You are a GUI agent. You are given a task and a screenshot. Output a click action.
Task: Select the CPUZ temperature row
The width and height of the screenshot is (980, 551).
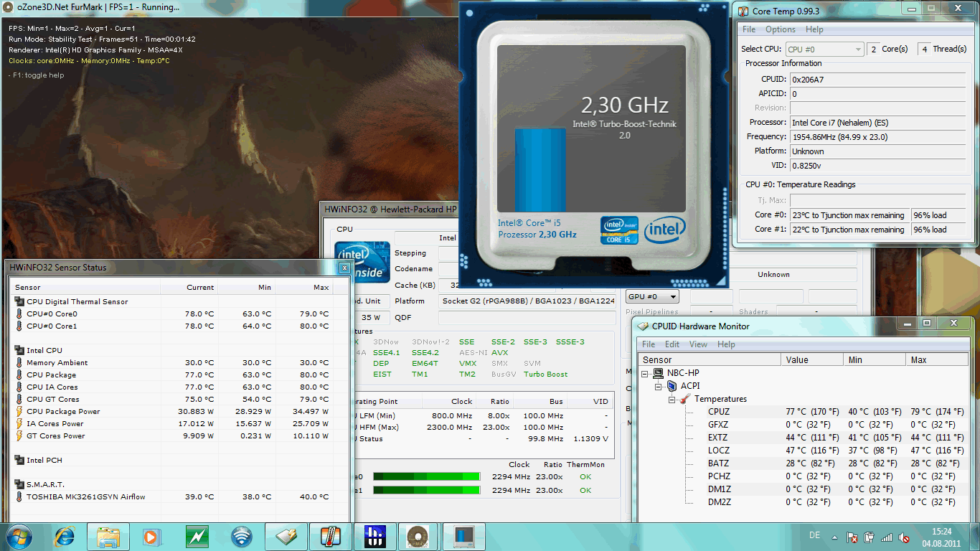802,412
